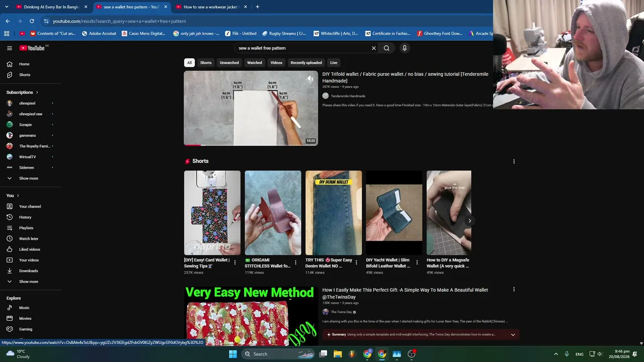This screenshot has width=644, height=362.
Task: Click the Trifold wallet video thumbnail
Action: pyautogui.click(x=251, y=108)
